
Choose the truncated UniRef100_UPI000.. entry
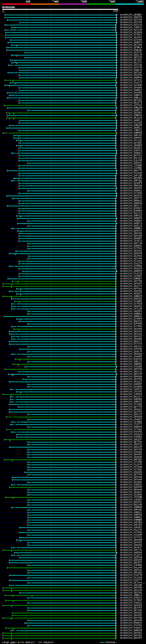(x=132, y=583)
